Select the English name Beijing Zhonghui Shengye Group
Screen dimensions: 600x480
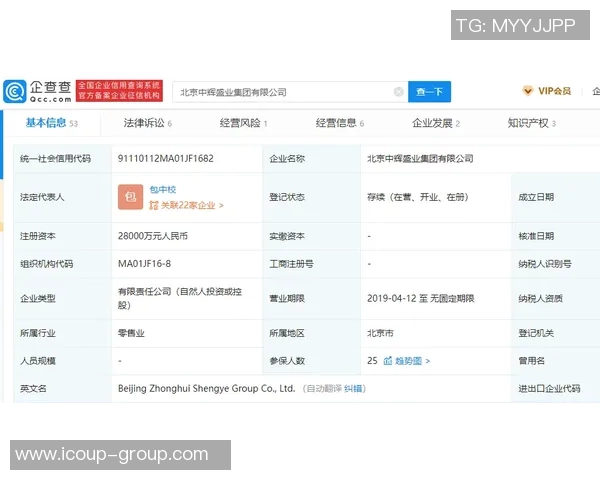click(x=207, y=389)
